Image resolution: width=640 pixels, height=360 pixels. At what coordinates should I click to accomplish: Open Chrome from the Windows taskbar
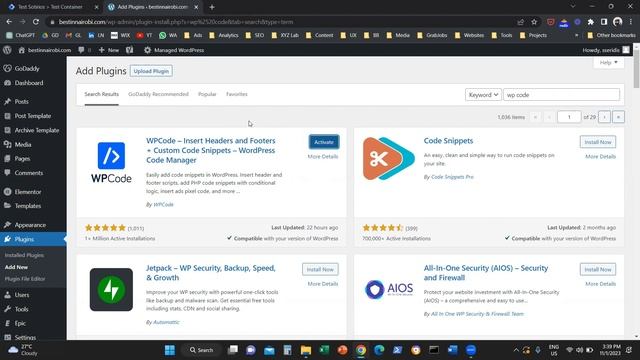[x=361, y=350]
